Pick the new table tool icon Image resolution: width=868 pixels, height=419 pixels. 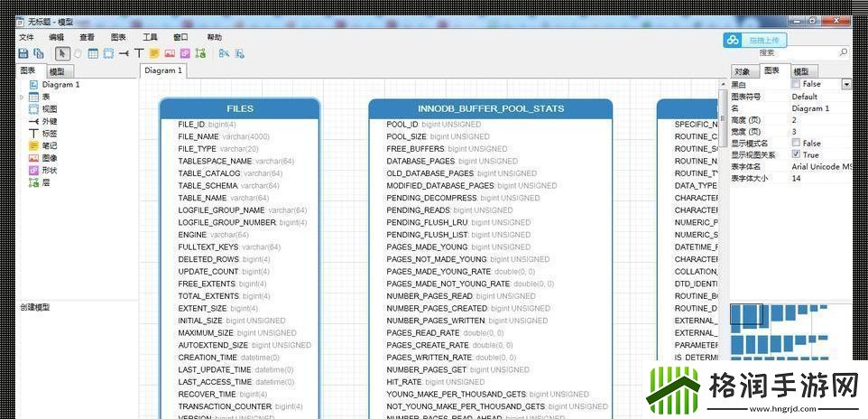[93, 53]
